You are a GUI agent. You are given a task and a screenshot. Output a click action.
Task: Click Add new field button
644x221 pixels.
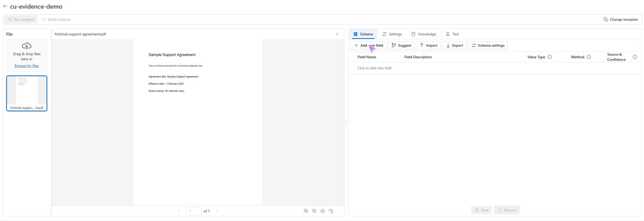[368, 45]
